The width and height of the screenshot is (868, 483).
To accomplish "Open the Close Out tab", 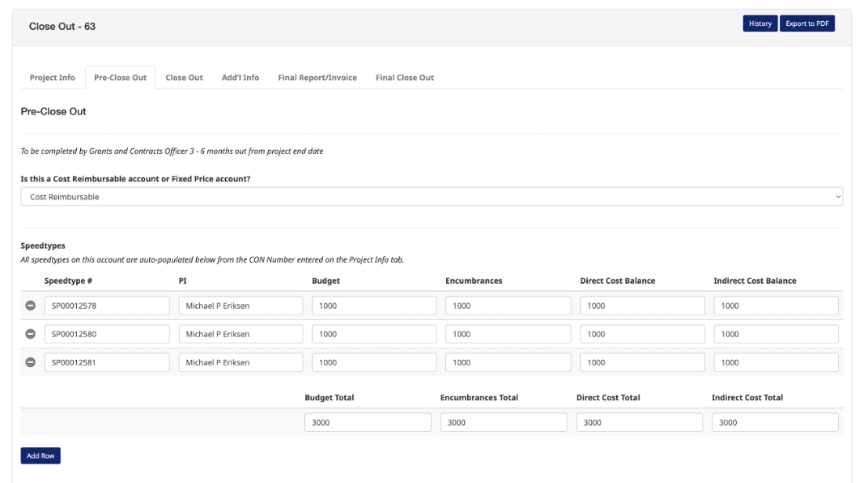I will point(184,78).
